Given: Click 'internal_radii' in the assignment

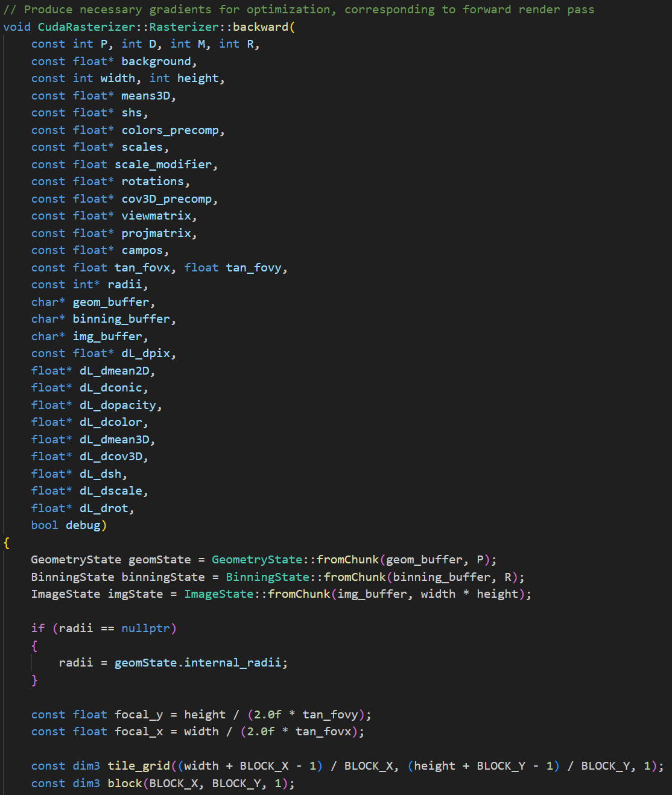Looking at the screenshot, I should tap(233, 663).
